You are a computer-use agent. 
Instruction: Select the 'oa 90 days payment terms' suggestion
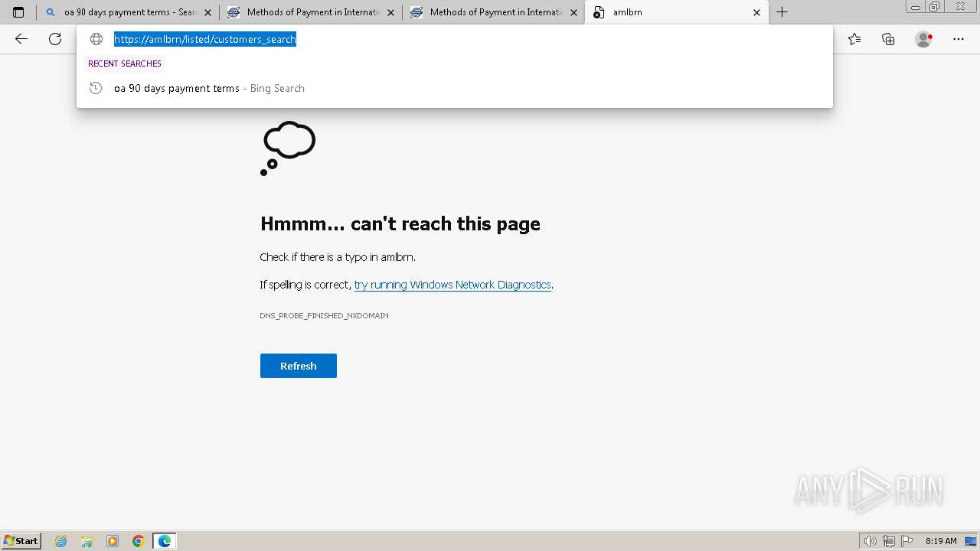455,88
